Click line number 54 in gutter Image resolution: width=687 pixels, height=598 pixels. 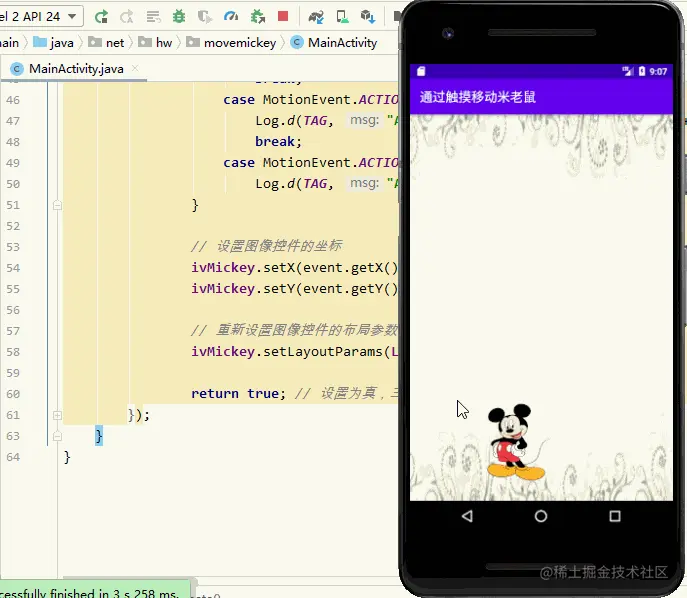tap(13, 268)
